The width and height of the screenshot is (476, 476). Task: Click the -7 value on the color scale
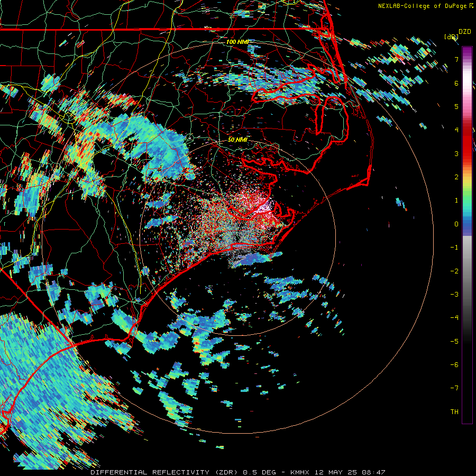[454, 388]
